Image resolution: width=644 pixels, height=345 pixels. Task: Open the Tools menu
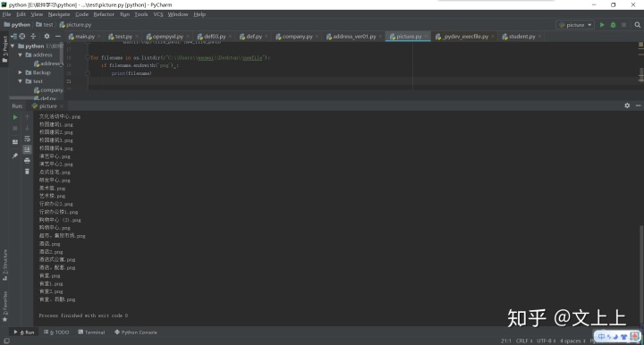point(141,14)
